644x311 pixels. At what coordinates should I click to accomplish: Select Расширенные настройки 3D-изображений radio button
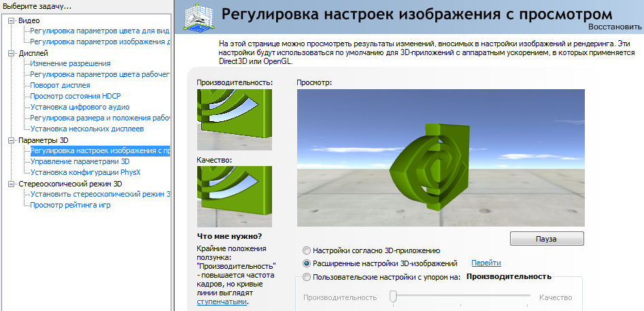point(307,263)
